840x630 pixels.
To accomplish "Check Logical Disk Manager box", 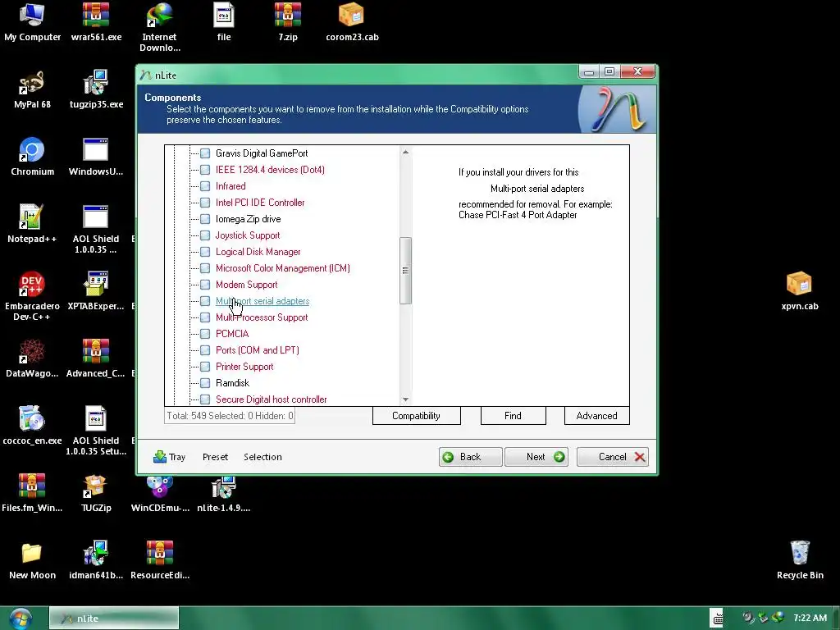I will [x=205, y=252].
